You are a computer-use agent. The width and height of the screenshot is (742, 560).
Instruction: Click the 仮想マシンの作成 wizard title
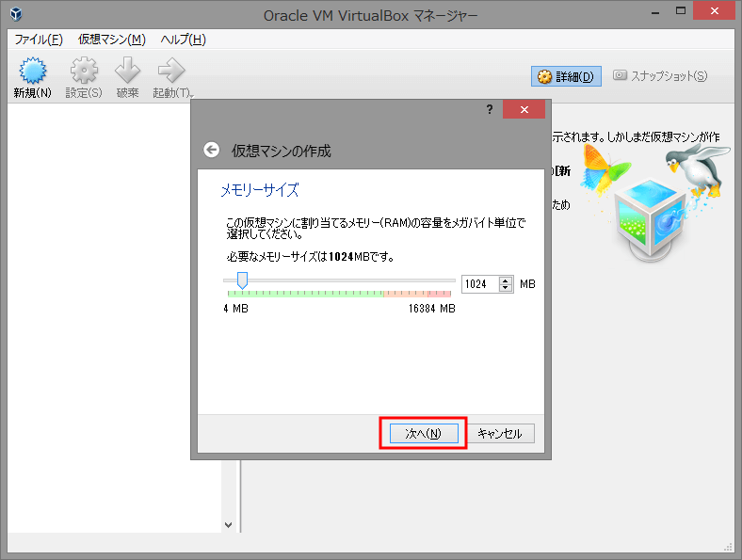point(282,151)
